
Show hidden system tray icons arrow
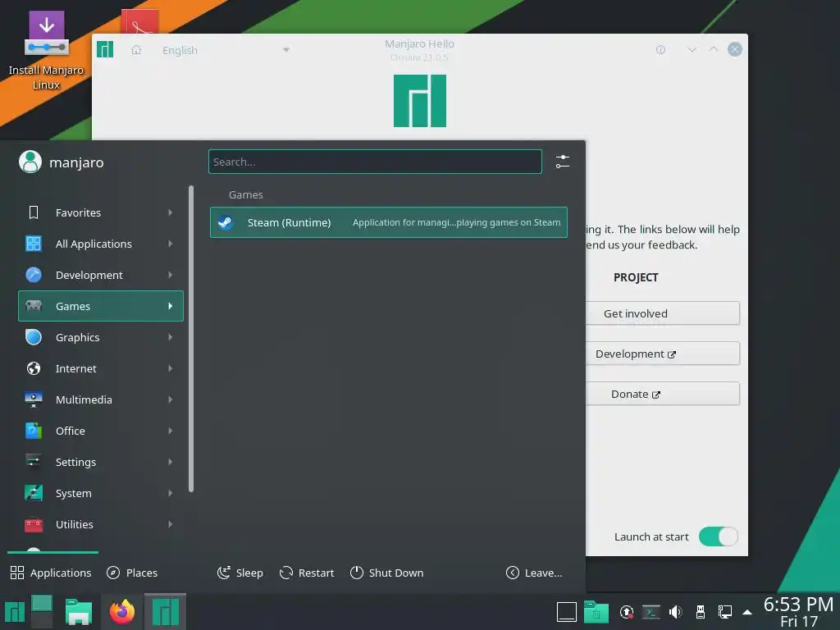pos(747,612)
